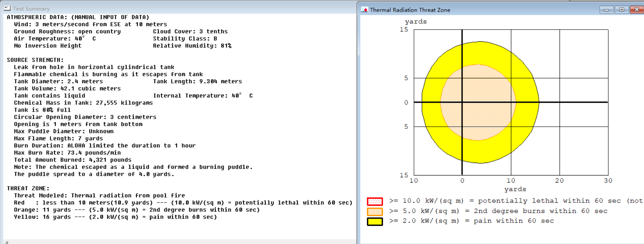644x244 pixels.
Task: Minimize the Thermal Radiation Threat Zone window
Action: click(x=606, y=10)
